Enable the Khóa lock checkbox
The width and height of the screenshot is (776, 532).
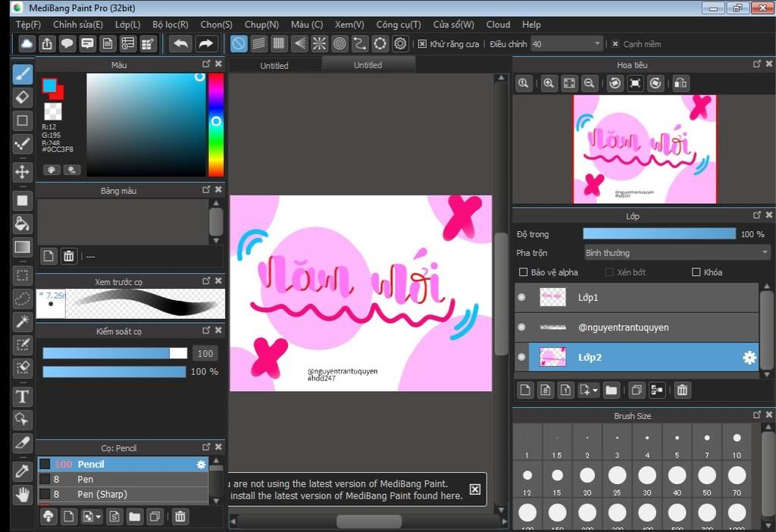pyautogui.click(x=696, y=272)
